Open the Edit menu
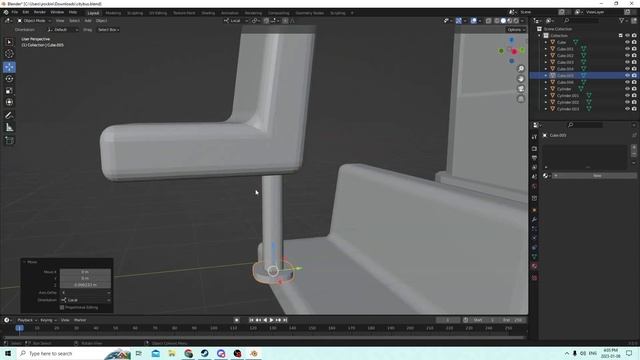Screen dimensions: 640x360 coord(26,12)
